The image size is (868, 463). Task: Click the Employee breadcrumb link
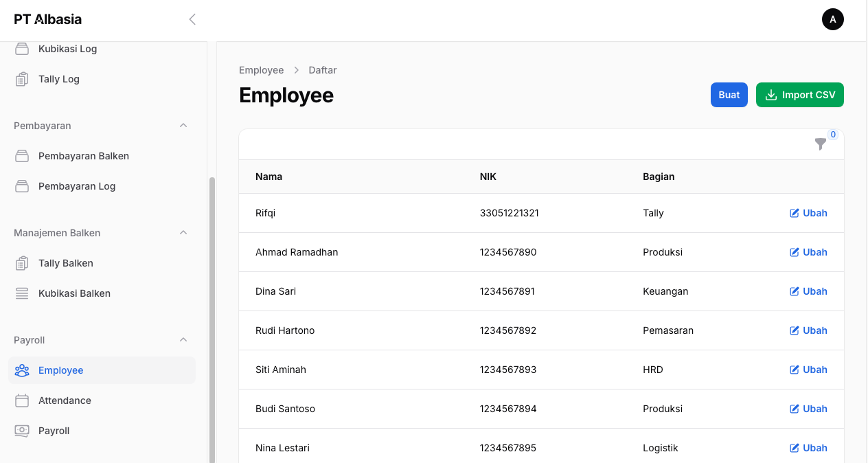click(x=261, y=70)
